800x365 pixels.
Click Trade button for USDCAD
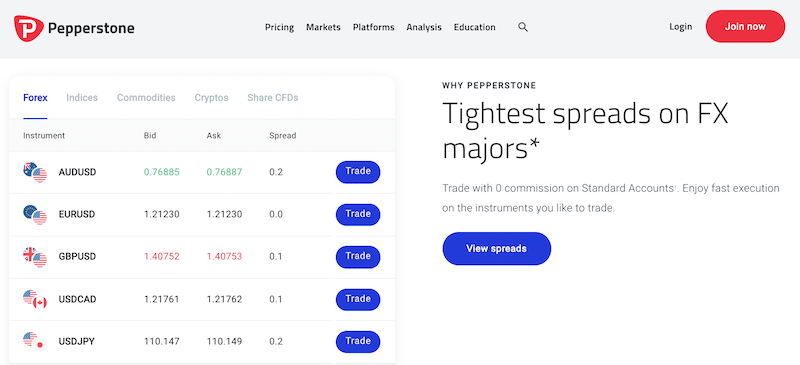358,299
